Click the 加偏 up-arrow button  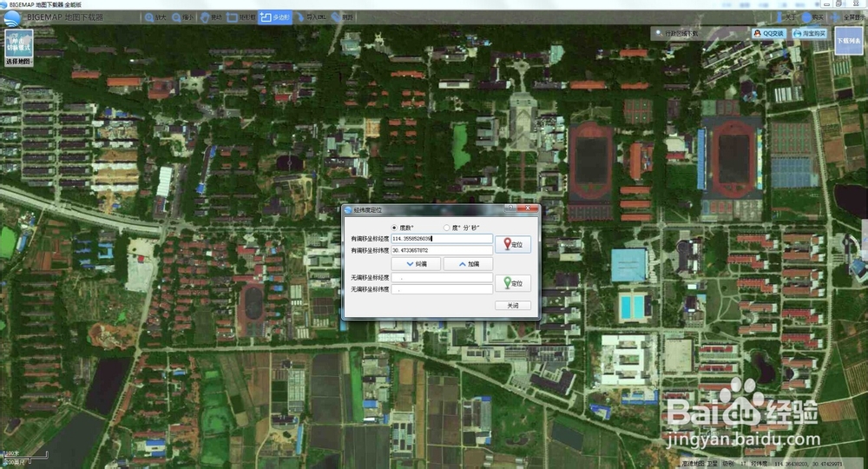469,264
